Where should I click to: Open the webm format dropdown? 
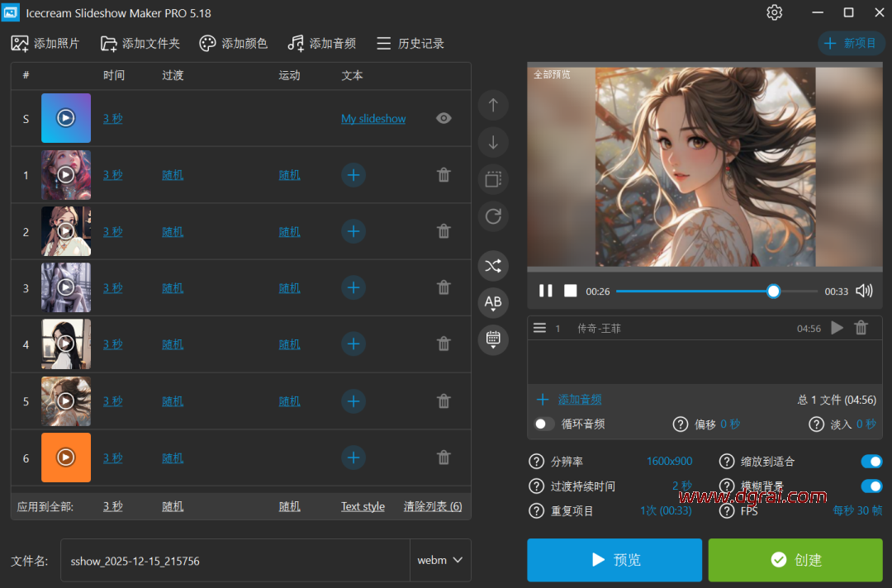(x=440, y=560)
